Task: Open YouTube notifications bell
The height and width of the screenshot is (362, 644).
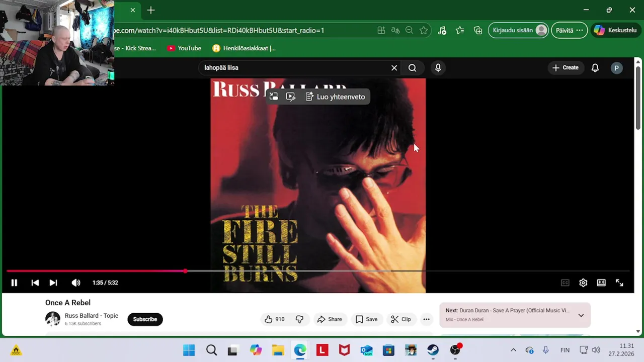Action: [x=595, y=68]
